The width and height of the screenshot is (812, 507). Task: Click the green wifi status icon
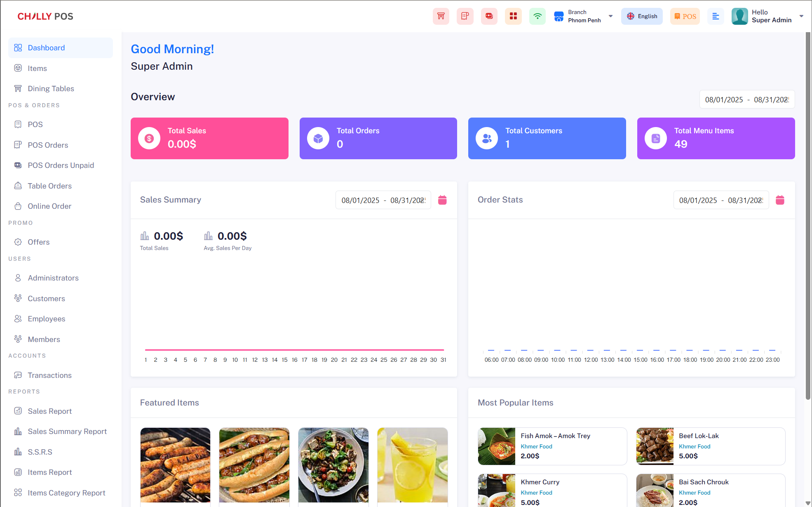pos(537,17)
